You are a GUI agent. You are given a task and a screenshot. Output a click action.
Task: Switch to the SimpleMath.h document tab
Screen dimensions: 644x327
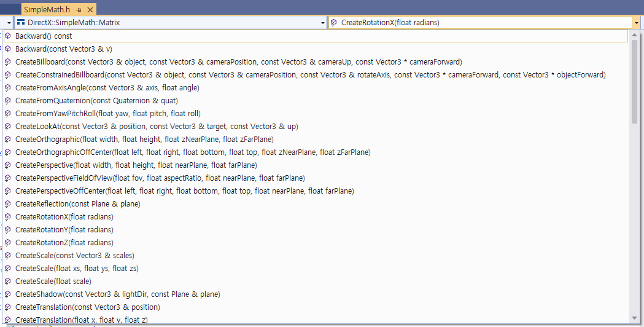[x=47, y=9]
